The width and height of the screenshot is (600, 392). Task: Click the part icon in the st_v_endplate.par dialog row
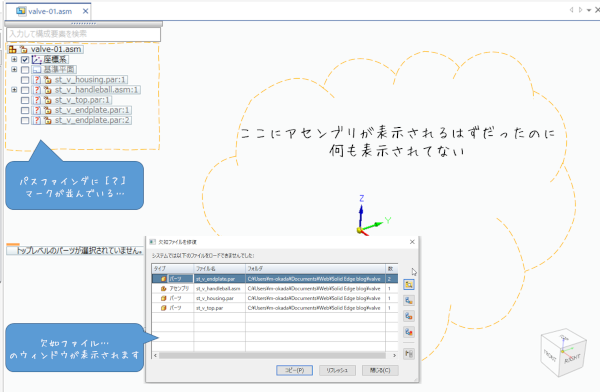click(x=163, y=279)
